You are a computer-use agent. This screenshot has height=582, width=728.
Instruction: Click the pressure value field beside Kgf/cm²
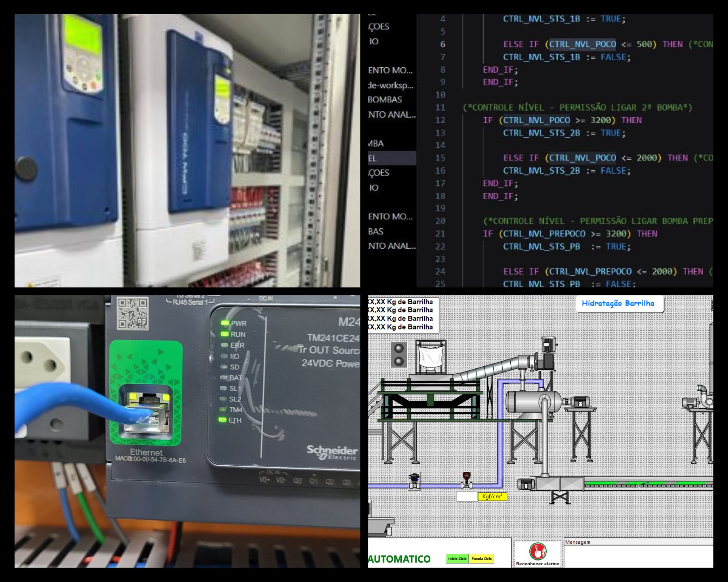[x=467, y=497]
